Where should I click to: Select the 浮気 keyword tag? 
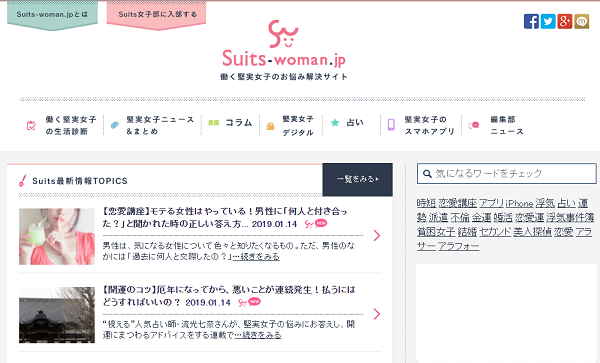545,203
